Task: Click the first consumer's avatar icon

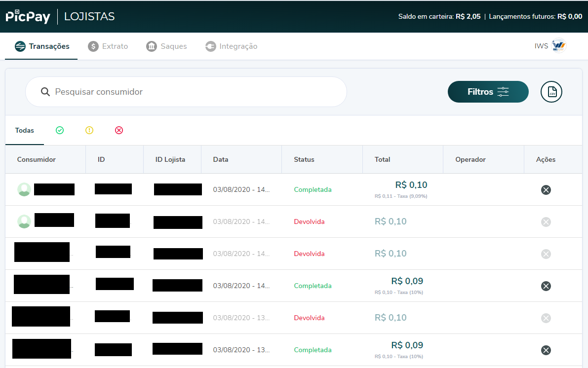Action: coord(24,189)
